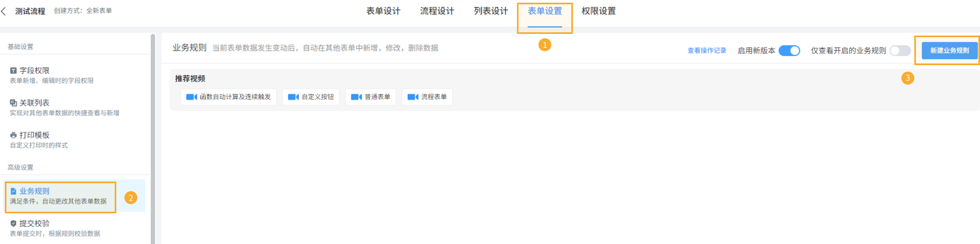Click the 新建业务规则 button
The width and height of the screenshot is (980, 244).
[949, 51]
